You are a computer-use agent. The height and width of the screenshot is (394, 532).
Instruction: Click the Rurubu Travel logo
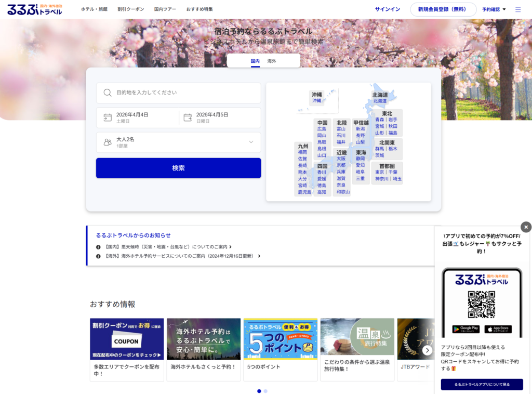[34, 9]
